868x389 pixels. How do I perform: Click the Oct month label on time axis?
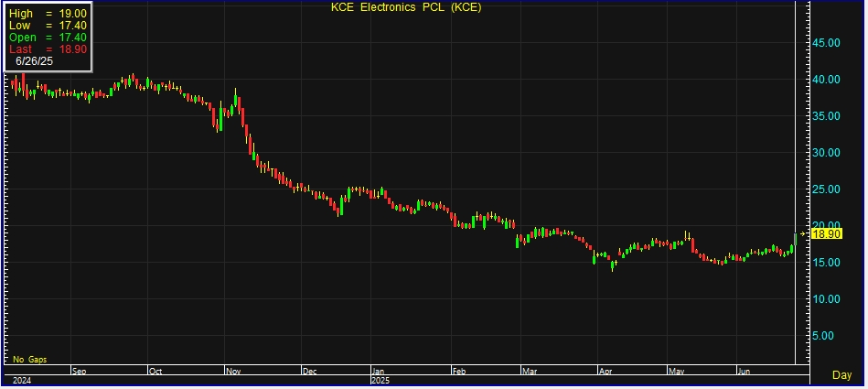(155, 371)
